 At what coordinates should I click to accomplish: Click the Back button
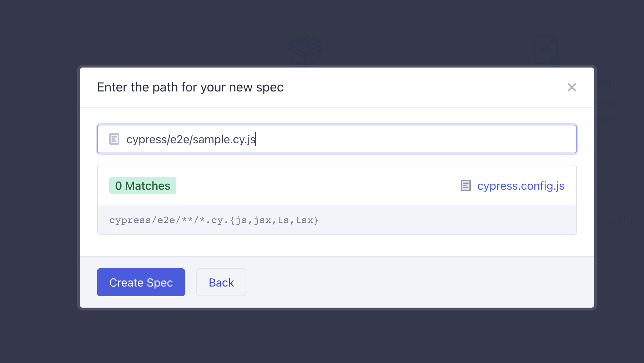point(221,282)
